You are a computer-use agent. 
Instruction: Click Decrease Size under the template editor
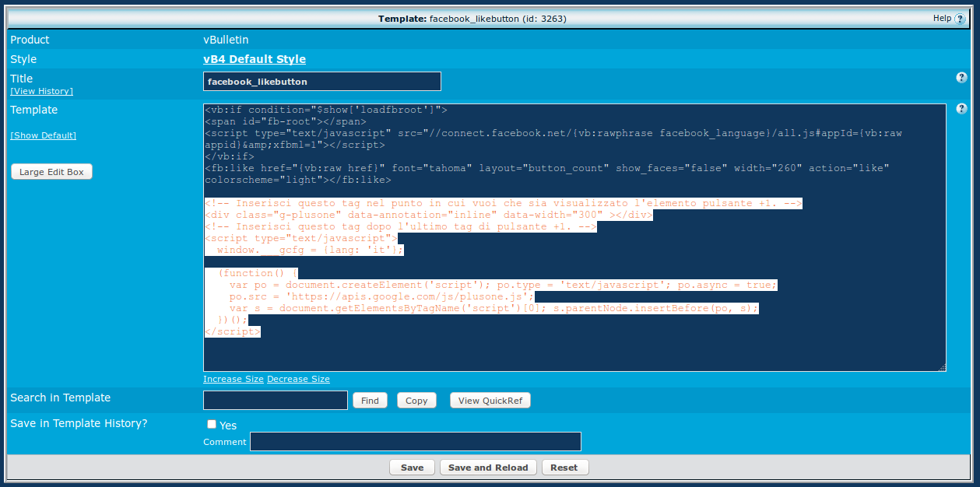pos(298,380)
